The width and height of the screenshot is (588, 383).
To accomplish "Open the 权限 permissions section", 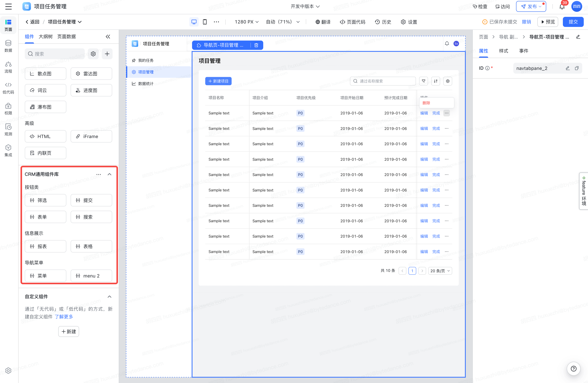I will point(8,109).
